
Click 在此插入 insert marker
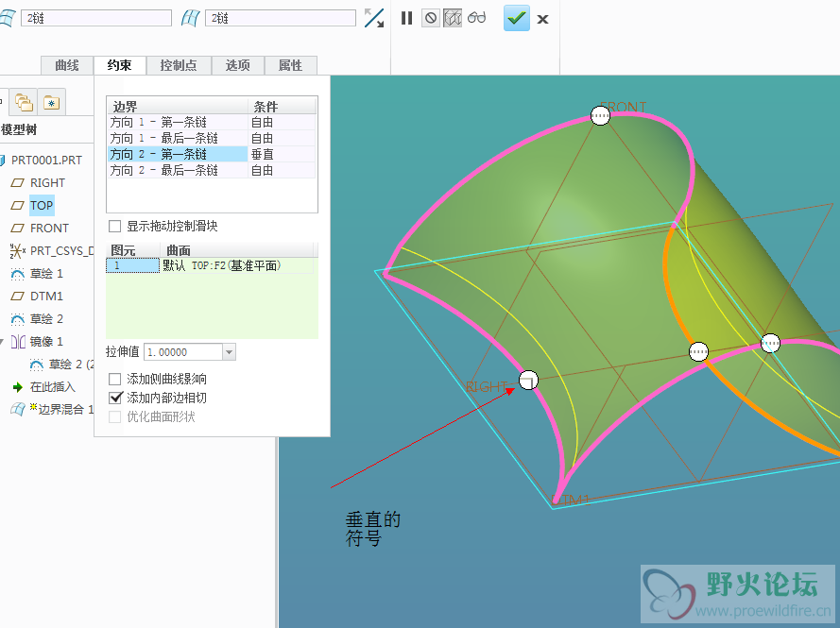[53, 387]
